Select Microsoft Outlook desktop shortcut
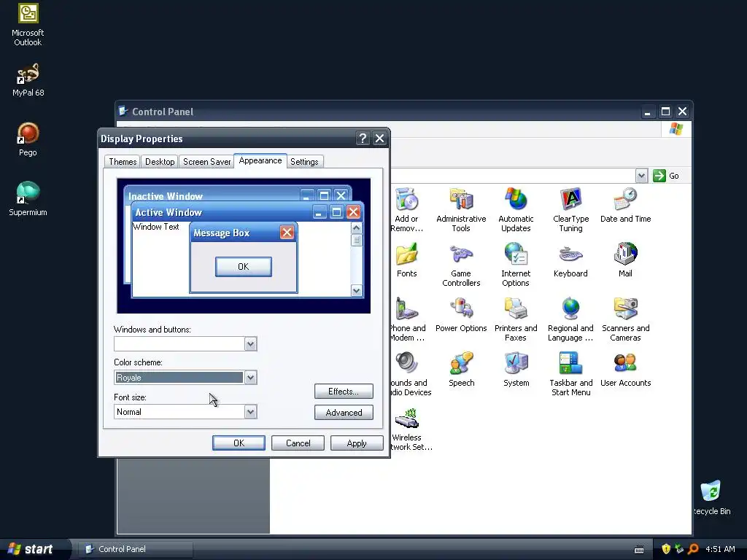The width and height of the screenshot is (747, 560). click(28, 25)
